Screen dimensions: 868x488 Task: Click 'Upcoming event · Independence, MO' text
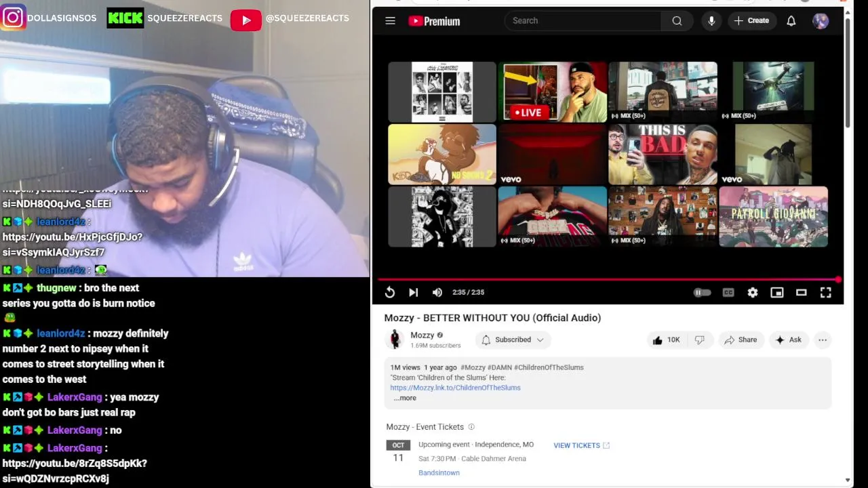(x=476, y=445)
